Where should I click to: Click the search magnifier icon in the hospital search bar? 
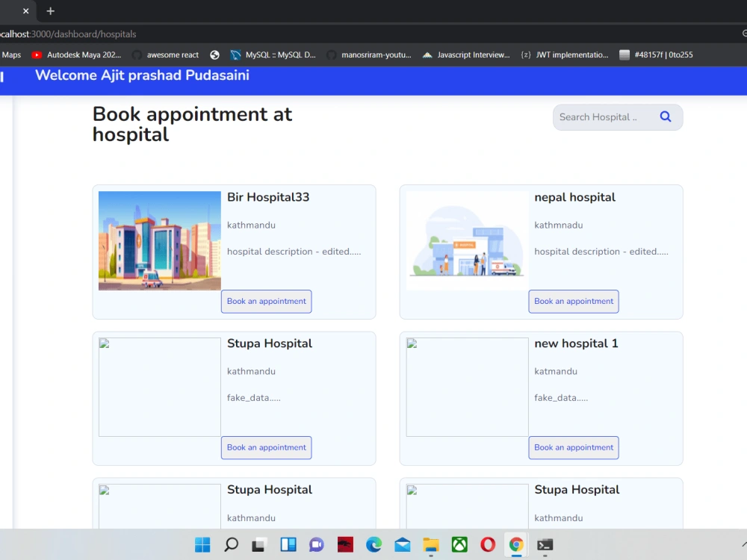point(665,116)
